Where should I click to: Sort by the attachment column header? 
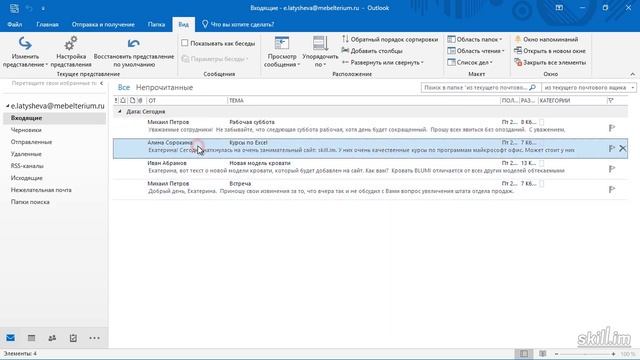[x=140, y=100]
